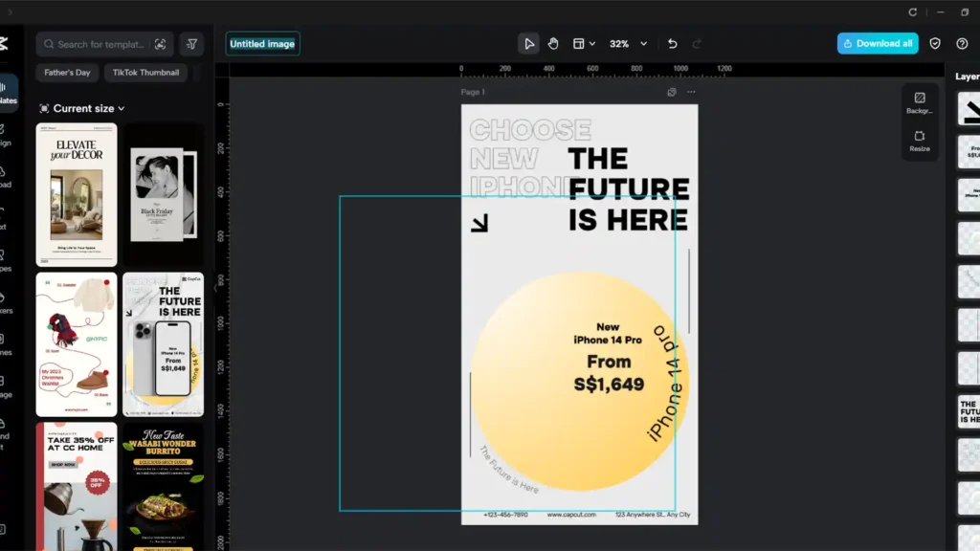Click the CapCut logo icon
The width and height of the screenshot is (980, 551).
coord(4,43)
